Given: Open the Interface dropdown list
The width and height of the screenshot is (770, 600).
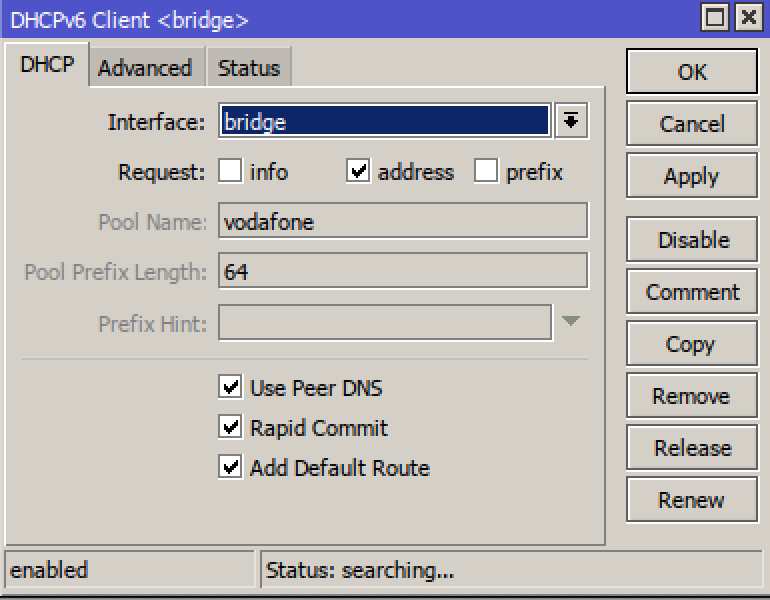Looking at the screenshot, I should pyautogui.click(x=571, y=122).
